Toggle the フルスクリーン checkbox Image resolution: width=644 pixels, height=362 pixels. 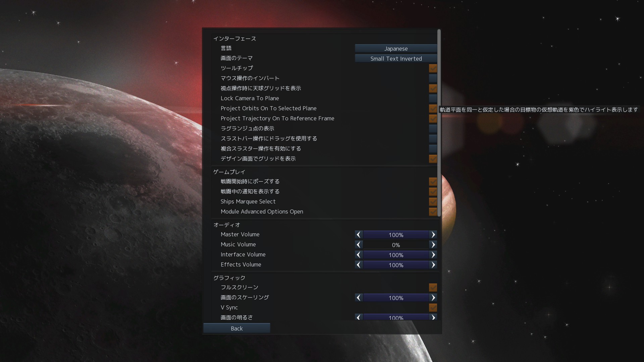coord(433,288)
